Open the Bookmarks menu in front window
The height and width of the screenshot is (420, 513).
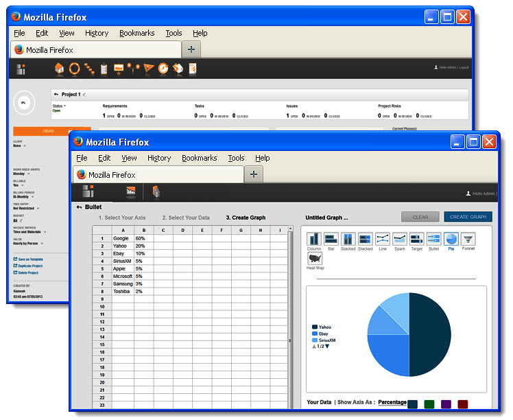200,158
